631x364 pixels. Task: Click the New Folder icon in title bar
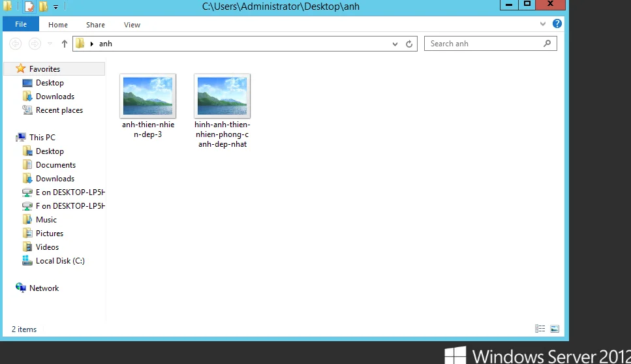pyautogui.click(x=43, y=7)
